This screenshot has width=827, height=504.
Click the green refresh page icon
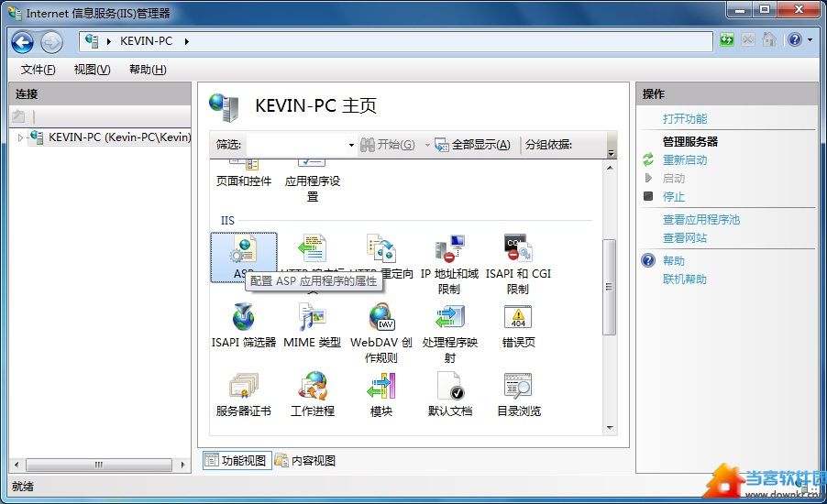[x=727, y=40]
